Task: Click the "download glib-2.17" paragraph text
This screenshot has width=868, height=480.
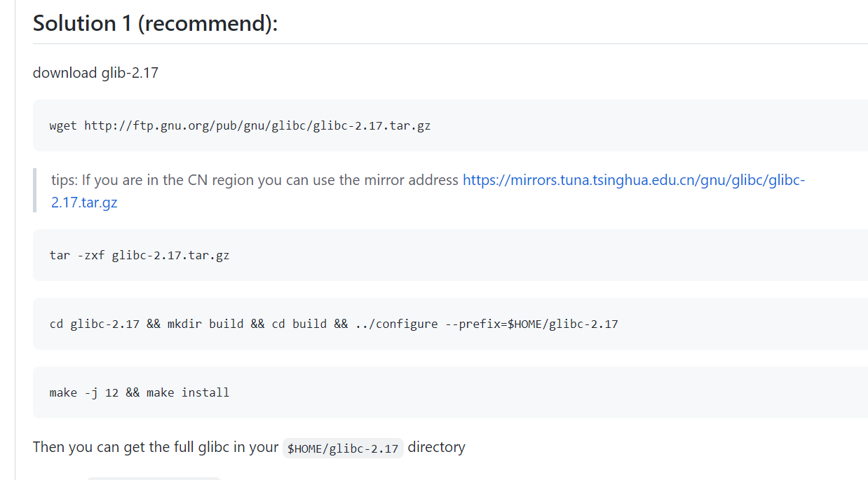Action: click(x=95, y=72)
